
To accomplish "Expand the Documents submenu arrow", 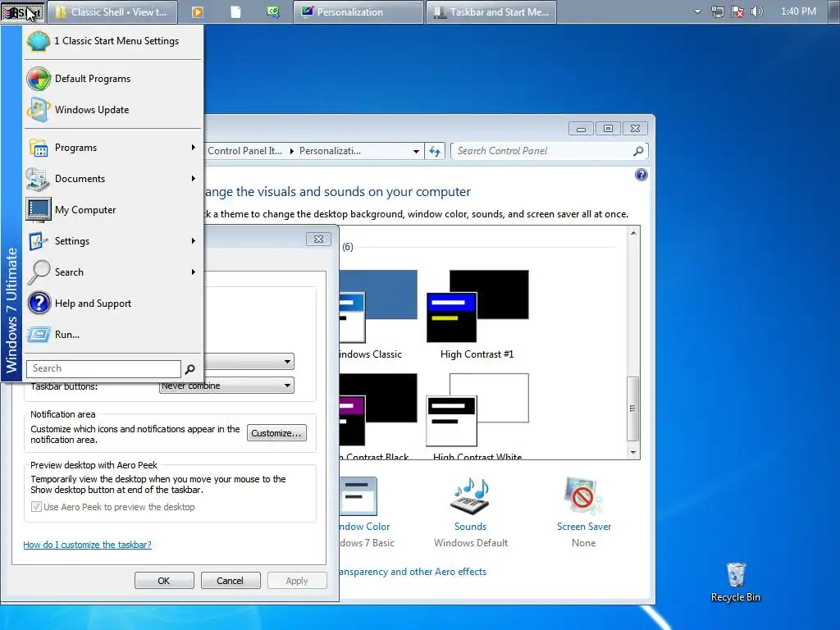I will point(194,178).
